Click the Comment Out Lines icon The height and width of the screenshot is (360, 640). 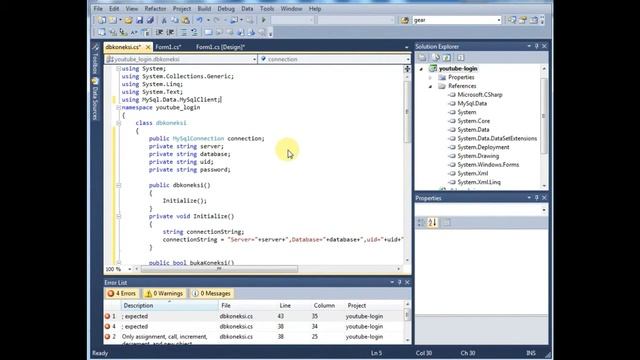[184, 32]
